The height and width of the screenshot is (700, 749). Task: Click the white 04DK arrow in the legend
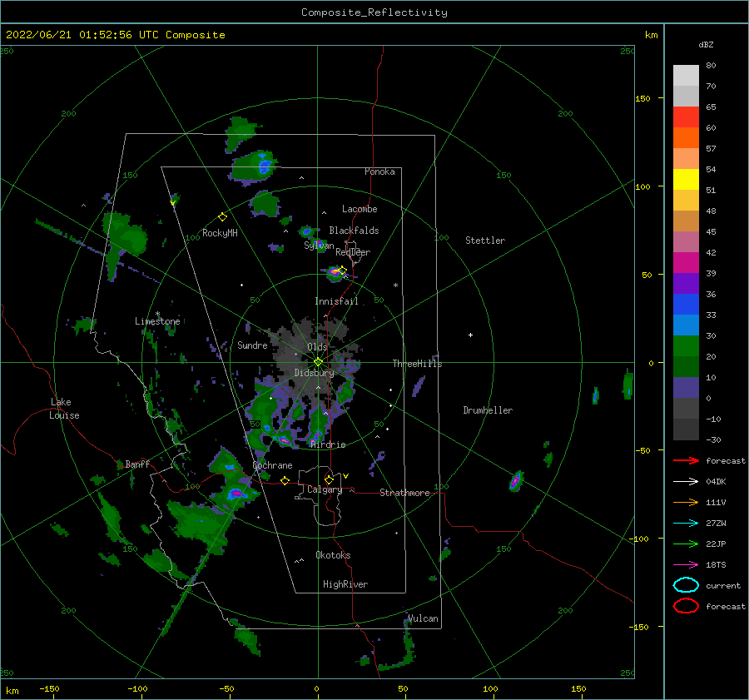point(686,482)
